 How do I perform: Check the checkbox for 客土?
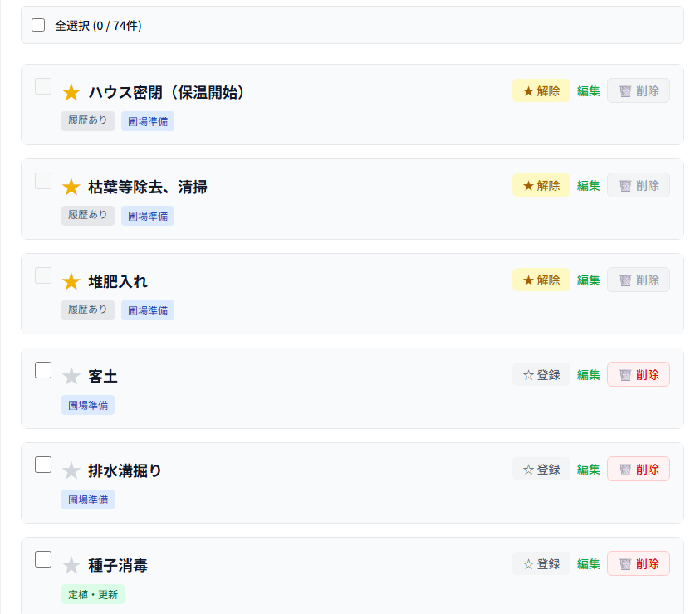coord(43,370)
